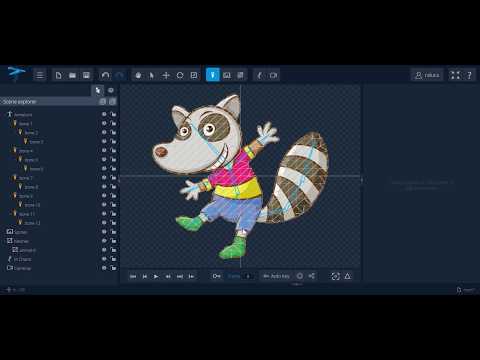The width and height of the screenshot is (480, 360).
Task: Click the timeline expand handle below playback bar
Action: (297, 284)
